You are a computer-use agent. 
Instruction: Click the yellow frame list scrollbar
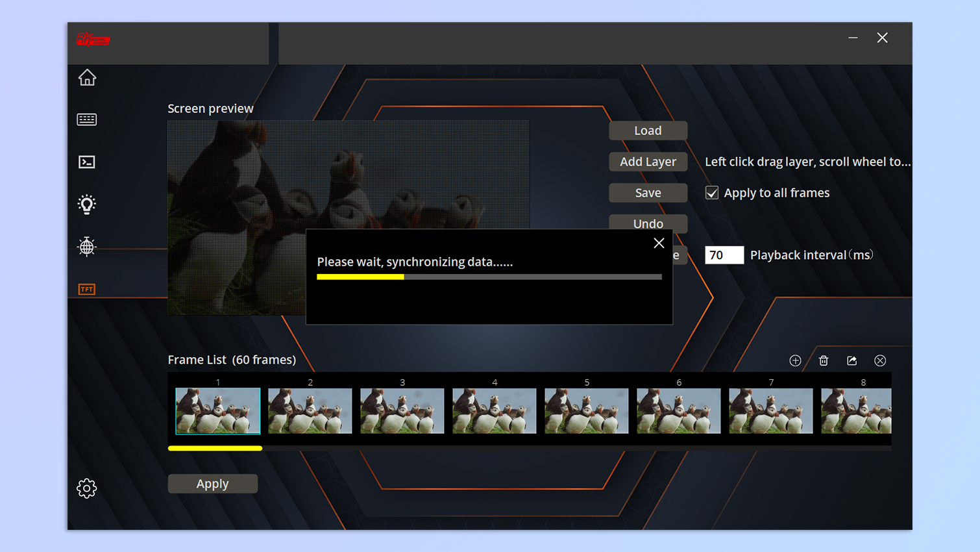pos(215,448)
